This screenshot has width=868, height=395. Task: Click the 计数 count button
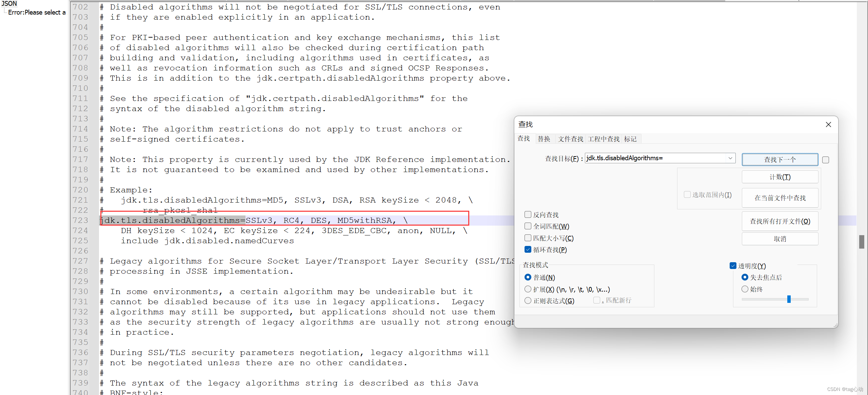click(x=780, y=177)
